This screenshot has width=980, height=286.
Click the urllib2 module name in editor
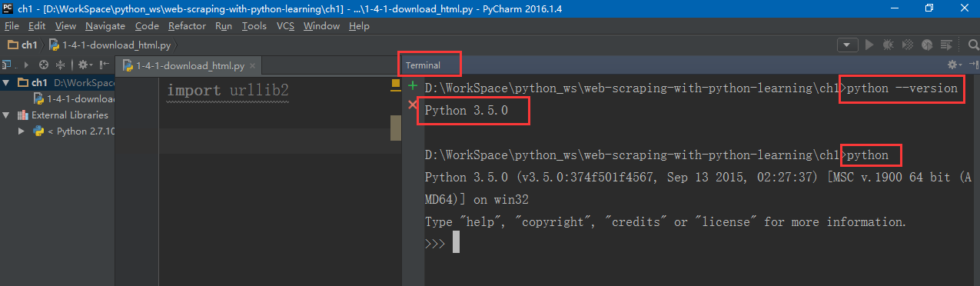coord(259,91)
